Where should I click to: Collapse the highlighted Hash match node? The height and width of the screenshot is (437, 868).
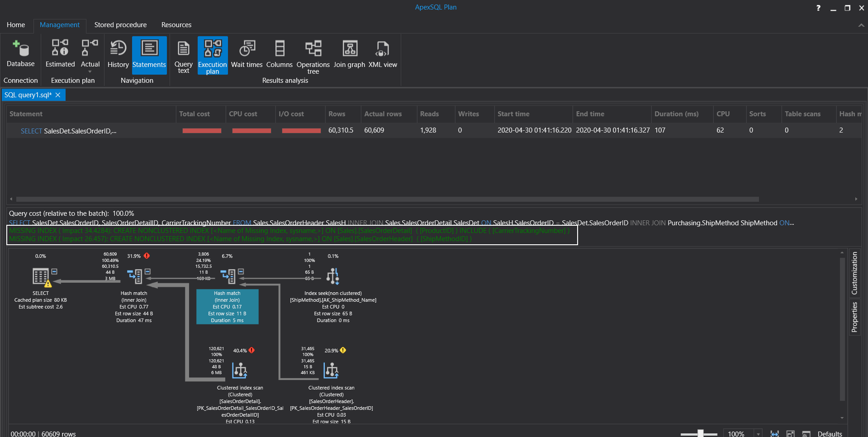pos(241,271)
